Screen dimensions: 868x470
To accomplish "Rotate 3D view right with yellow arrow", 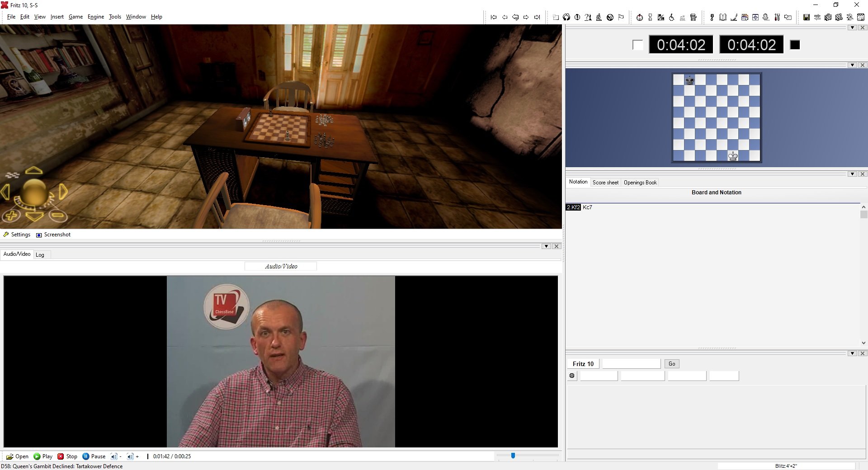I will [x=63, y=192].
